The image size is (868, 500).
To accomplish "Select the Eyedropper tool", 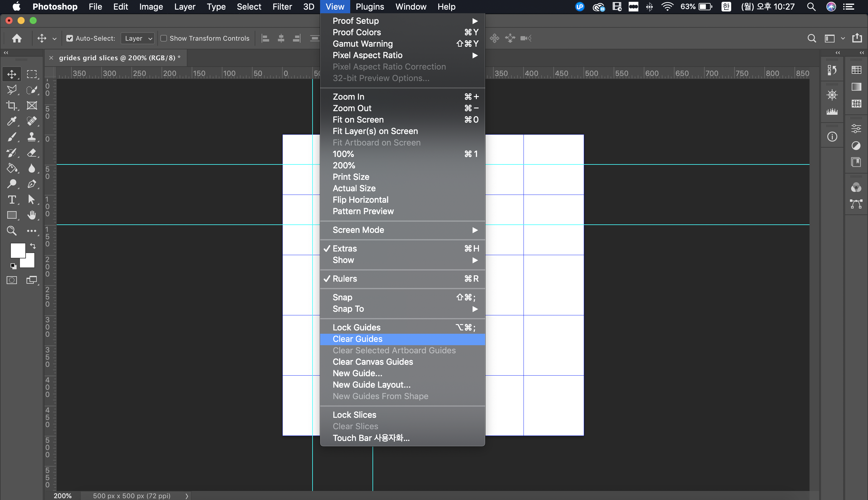I will pos(11,121).
